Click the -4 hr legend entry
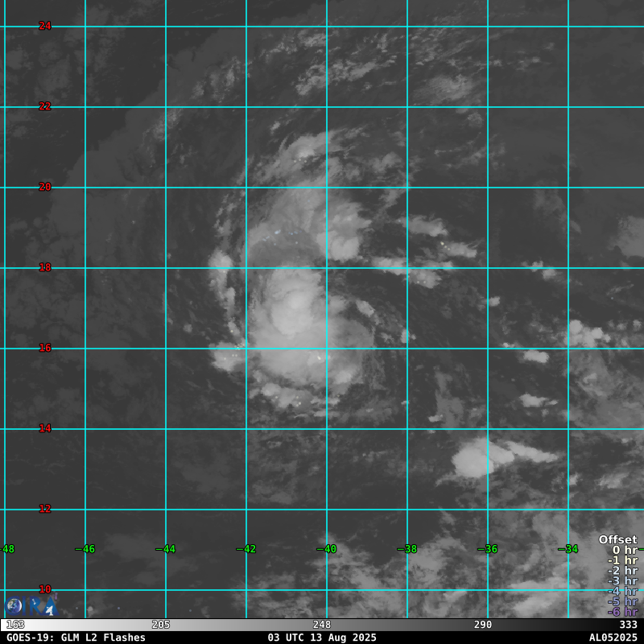Viewport: 644px width, 644px height. tap(622, 592)
